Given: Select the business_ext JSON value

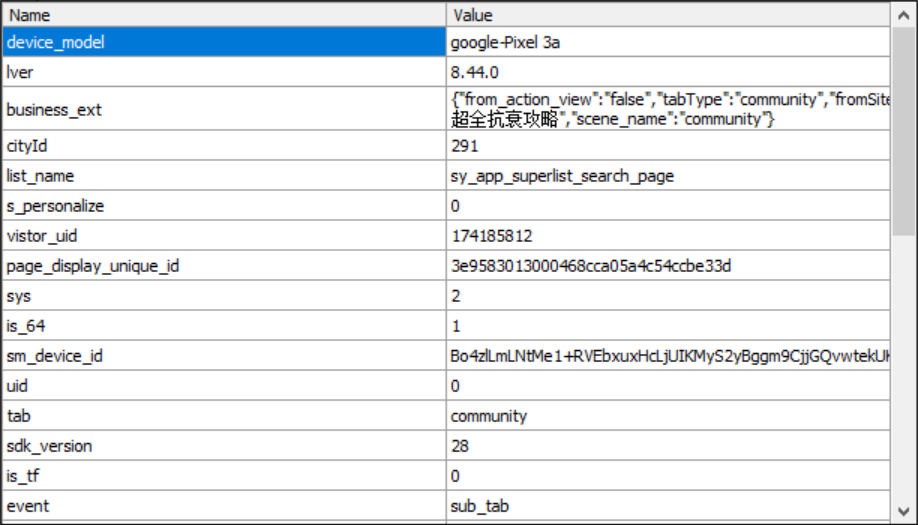Looking at the screenshot, I should pos(668,109).
